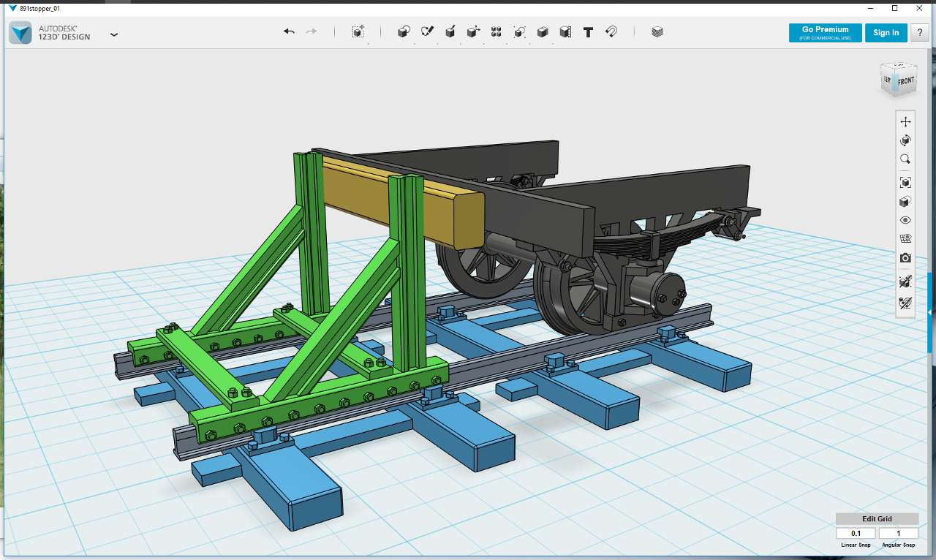Select the magnet Snap tool
This screenshot has width=936, height=560.
[x=611, y=32]
